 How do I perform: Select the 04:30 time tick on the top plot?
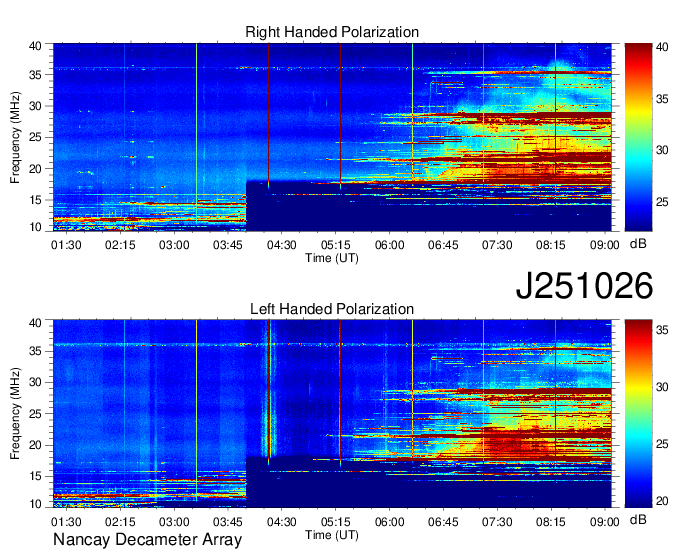281,244
